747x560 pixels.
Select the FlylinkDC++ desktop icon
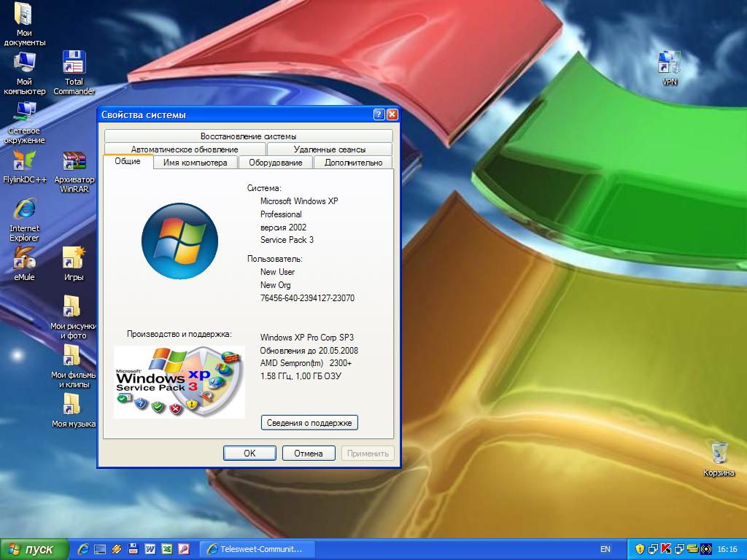pyautogui.click(x=24, y=161)
